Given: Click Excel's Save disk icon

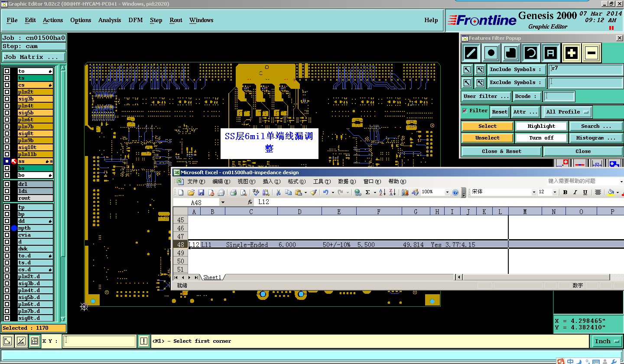Looking at the screenshot, I should click(201, 192).
